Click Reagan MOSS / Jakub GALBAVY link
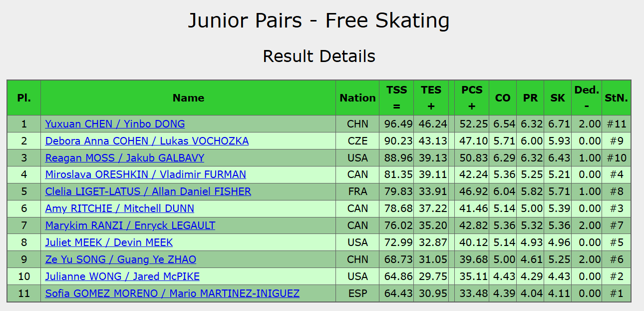Image resolution: width=644 pixels, height=311 pixels. click(x=125, y=158)
